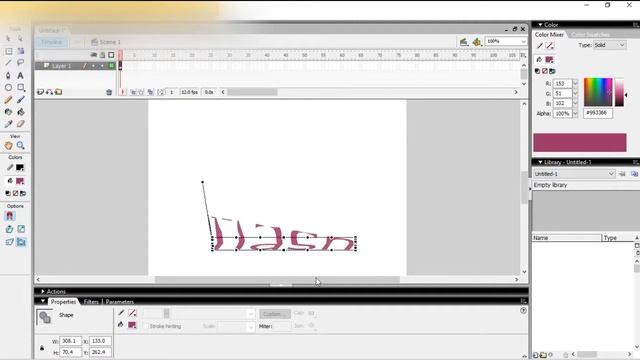The height and width of the screenshot is (360, 640).
Task: Select the Pencil tool
Action: [x=8, y=100]
